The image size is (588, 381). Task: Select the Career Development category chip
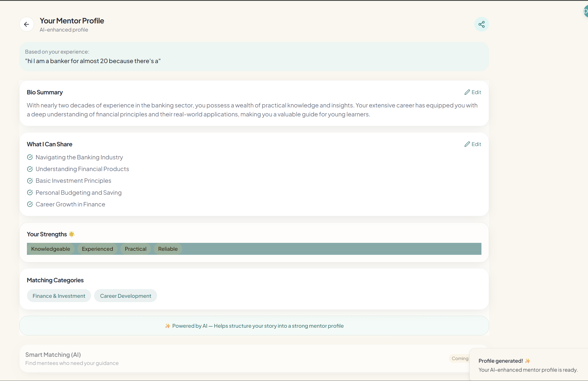click(x=125, y=296)
